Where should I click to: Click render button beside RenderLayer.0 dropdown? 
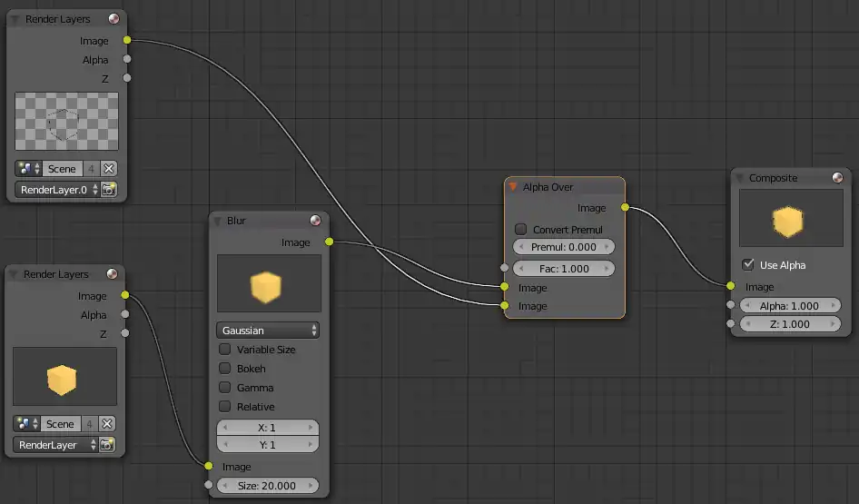[x=109, y=190]
